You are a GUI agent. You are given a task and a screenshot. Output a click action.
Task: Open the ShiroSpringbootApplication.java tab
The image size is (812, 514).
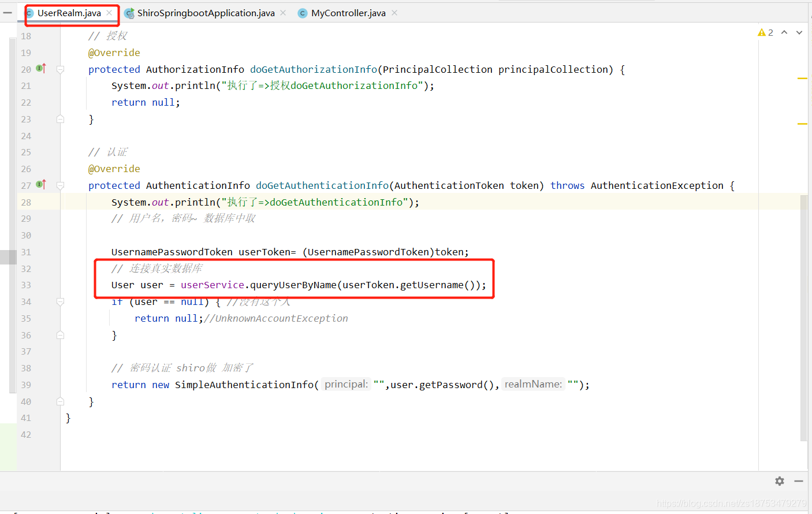click(x=206, y=13)
